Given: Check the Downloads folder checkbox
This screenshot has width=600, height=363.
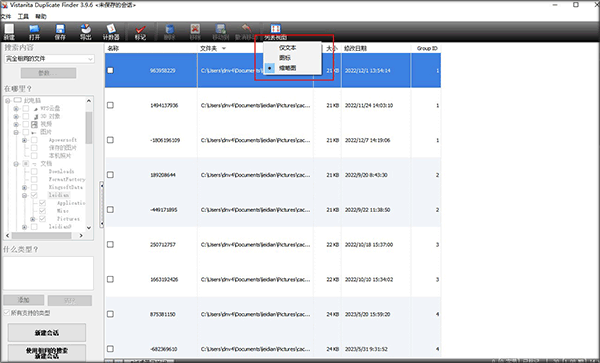Looking at the screenshot, I should pos(34,172).
